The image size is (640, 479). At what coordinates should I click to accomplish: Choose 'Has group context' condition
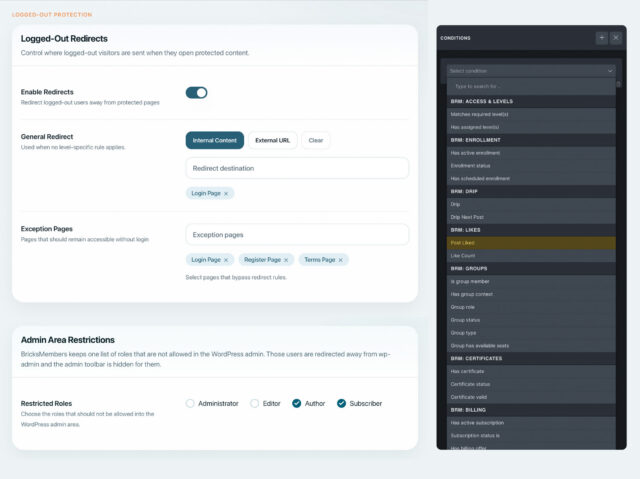tap(531, 294)
